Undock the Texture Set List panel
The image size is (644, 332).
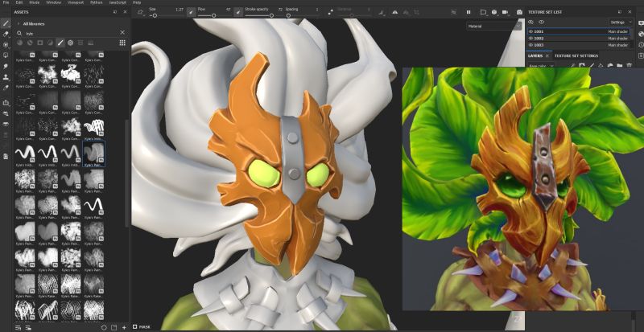[619, 12]
